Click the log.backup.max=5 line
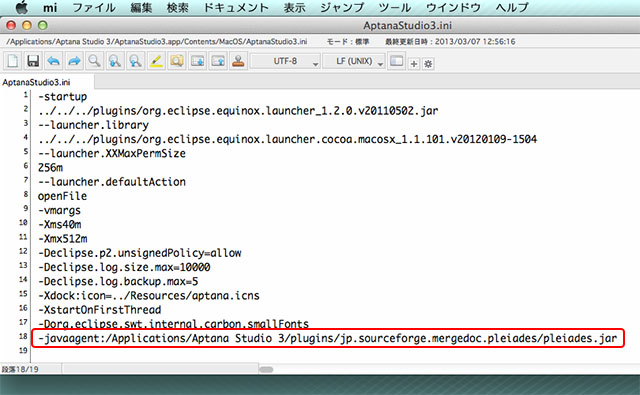640x395 pixels. point(118,282)
